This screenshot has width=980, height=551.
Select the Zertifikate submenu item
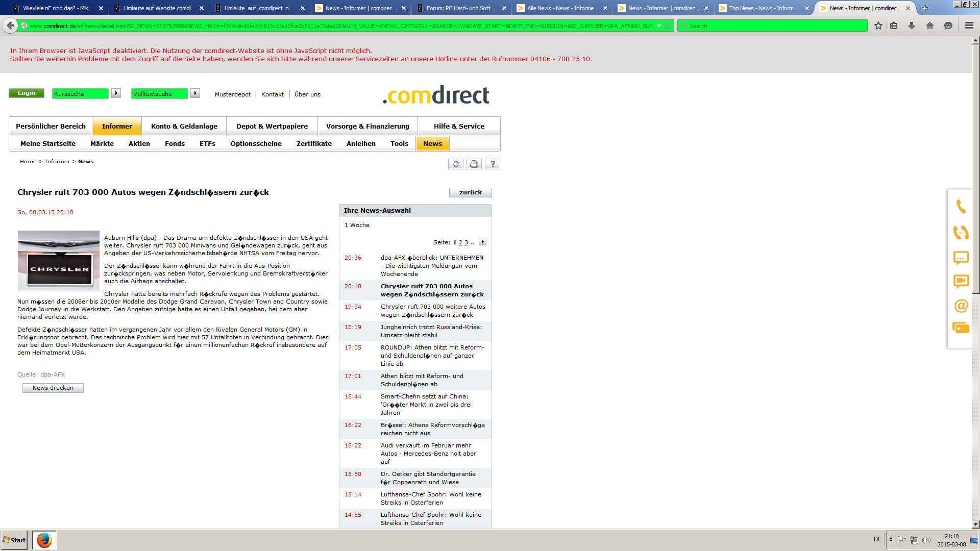pos(314,143)
